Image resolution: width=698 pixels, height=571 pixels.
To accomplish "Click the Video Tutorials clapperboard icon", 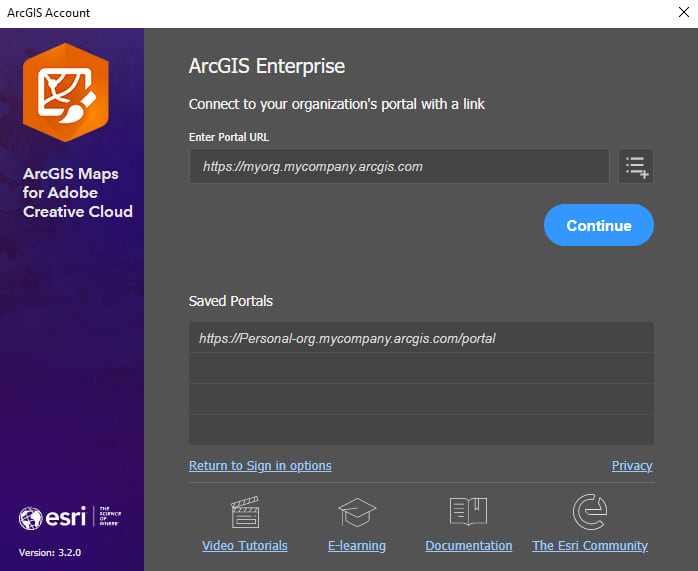I will (245, 512).
